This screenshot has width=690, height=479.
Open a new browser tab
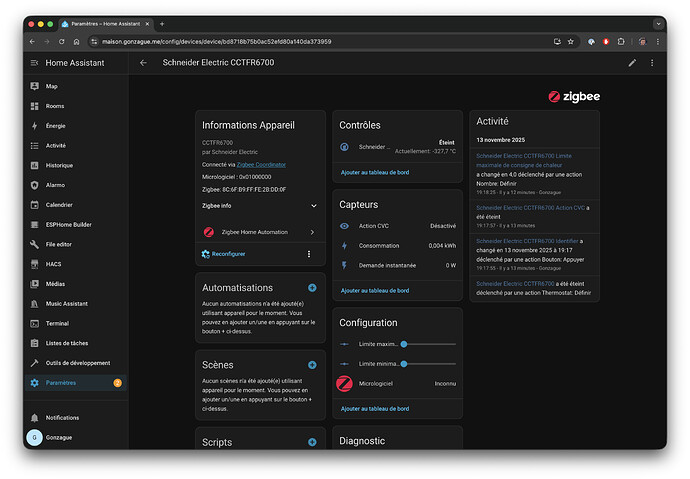click(x=162, y=24)
